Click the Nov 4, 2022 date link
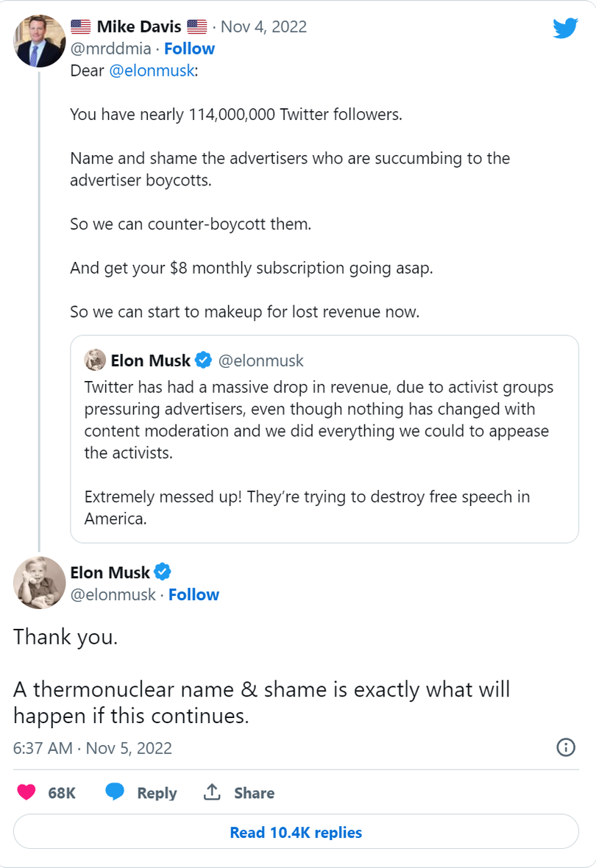Image resolution: width=596 pixels, height=868 pixels. (263, 27)
